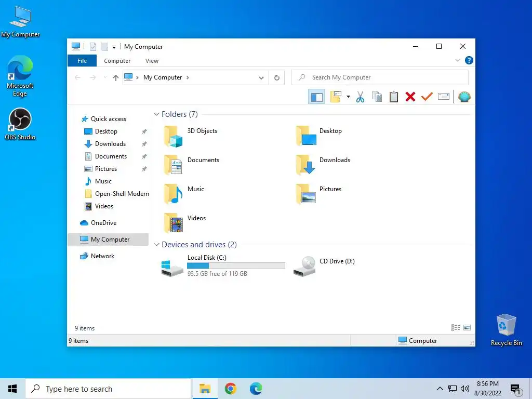The width and height of the screenshot is (532, 399).
Task: Expand the ribbon with the chevron
Action: [x=457, y=60]
